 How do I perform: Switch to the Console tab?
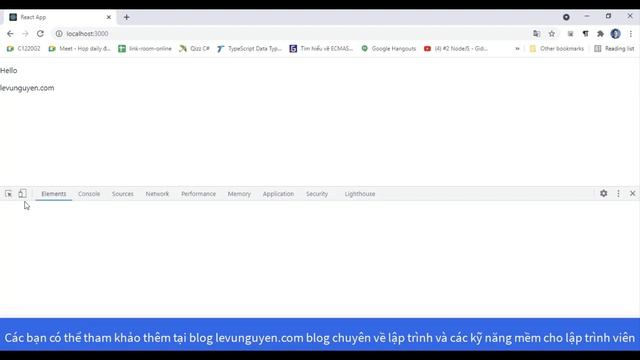(89, 194)
